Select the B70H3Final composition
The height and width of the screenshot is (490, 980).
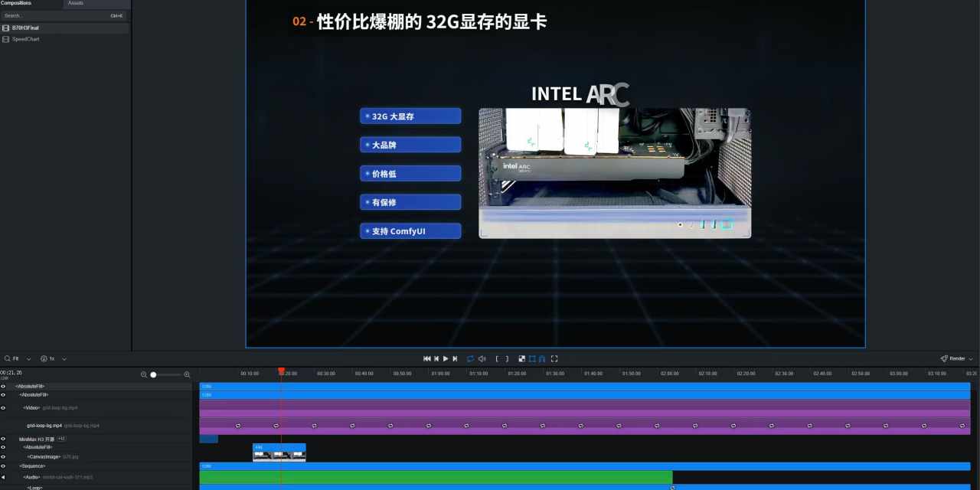64,28
